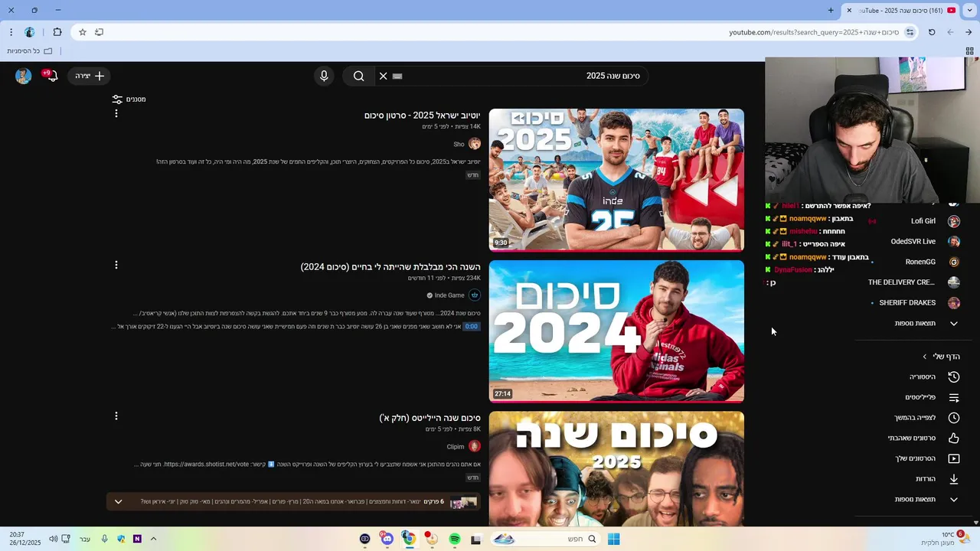Open the apps grid in the bookmarks bar
Screen dimensions: 980x551
(969, 51)
